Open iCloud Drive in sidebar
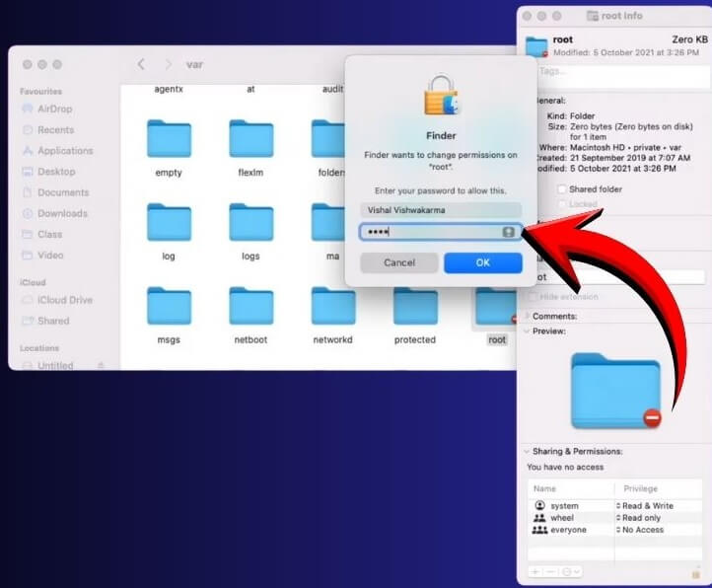The height and width of the screenshot is (588, 712). coord(64,300)
